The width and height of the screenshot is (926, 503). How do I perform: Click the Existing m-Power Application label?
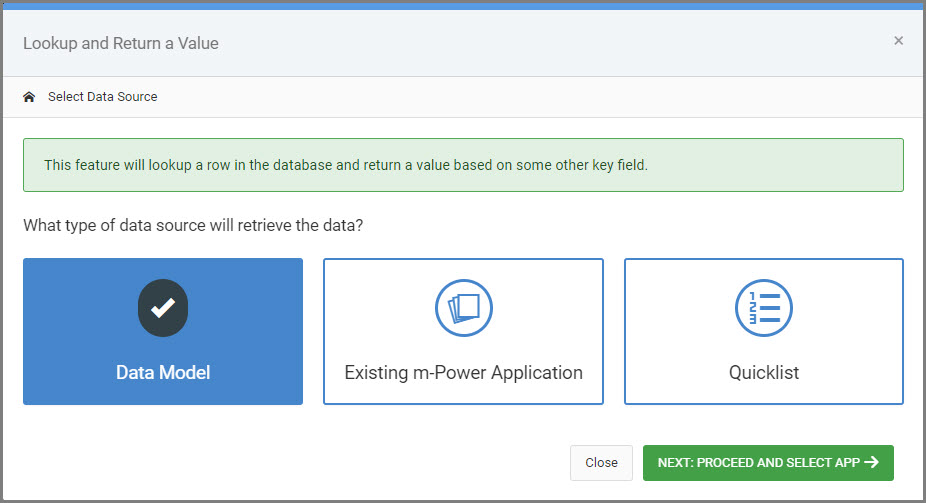(464, 373)
